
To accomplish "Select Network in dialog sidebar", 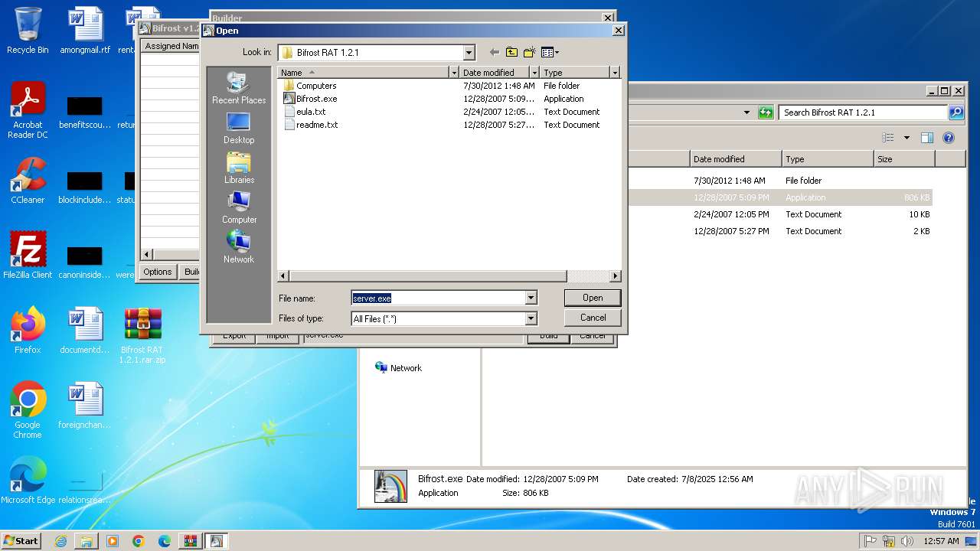I will point(239,248).
